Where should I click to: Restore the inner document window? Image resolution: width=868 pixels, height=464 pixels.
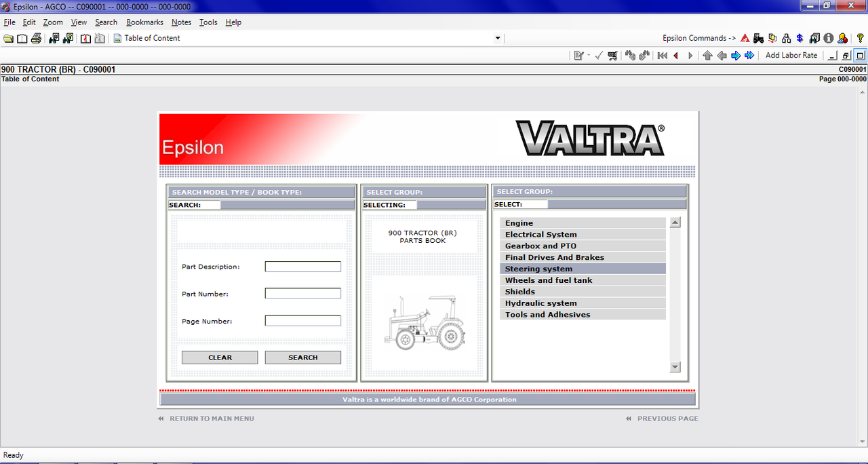coord(846,56)
